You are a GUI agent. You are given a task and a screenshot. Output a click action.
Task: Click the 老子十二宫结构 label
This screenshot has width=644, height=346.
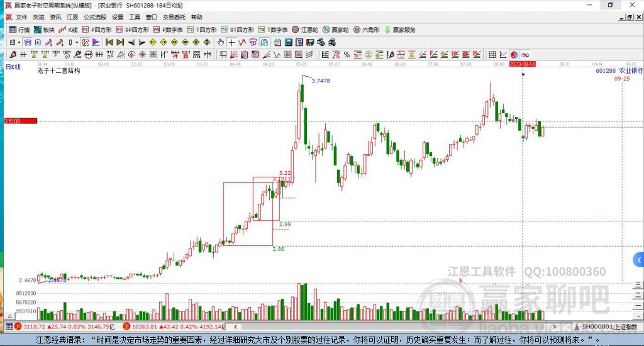tap(58, 70)
